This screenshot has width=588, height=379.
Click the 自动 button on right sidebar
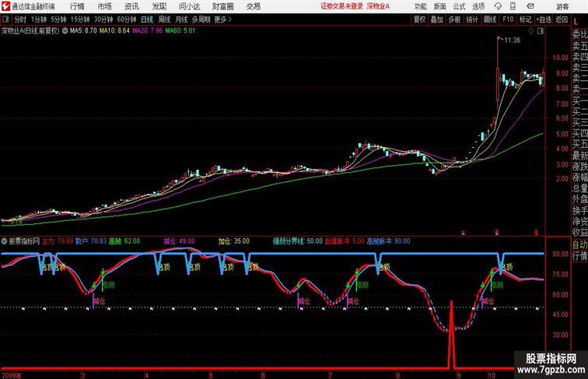[x=580, y=244]
